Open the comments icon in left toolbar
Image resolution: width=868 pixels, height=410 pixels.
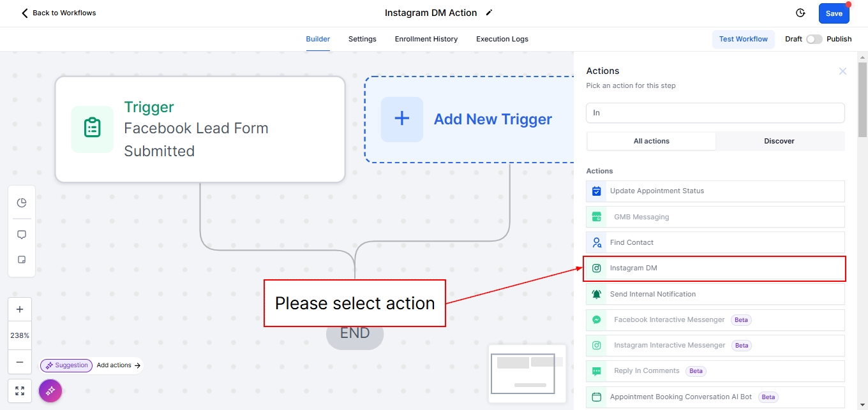22,235
